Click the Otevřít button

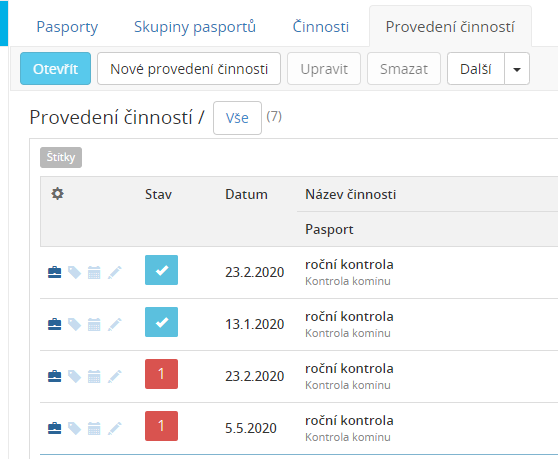(x=56, y=69)
